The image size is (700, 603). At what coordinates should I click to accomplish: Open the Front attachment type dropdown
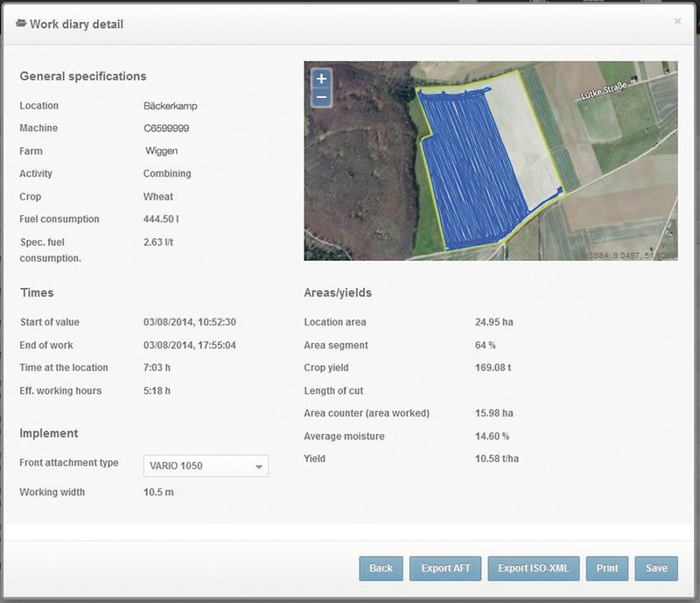[206, 466]
